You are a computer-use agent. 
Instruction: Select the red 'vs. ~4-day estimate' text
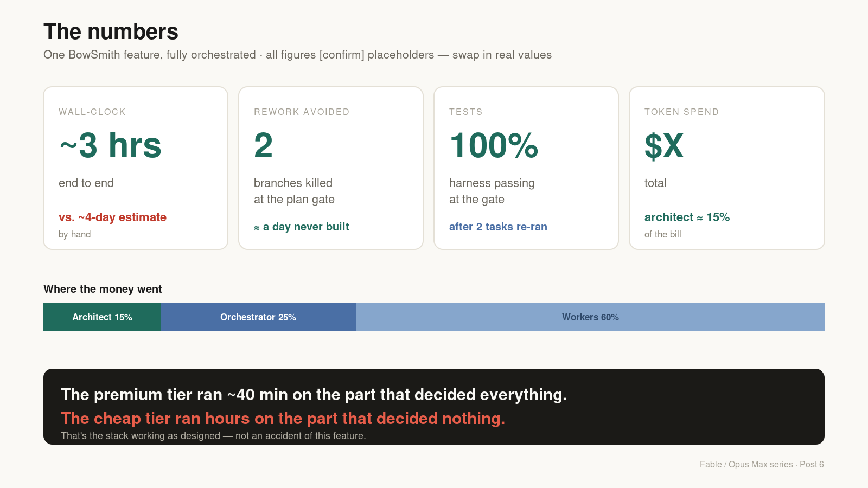point(112,217)
